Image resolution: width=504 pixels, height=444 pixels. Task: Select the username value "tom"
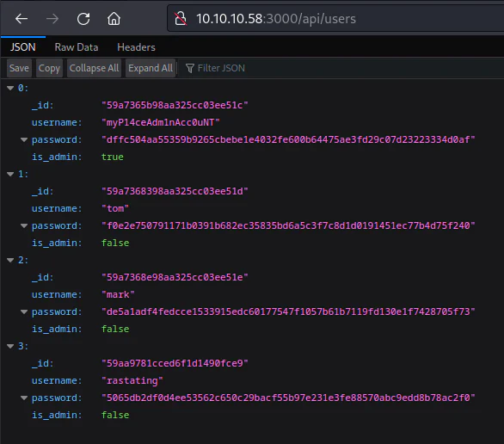click(115, 208)
